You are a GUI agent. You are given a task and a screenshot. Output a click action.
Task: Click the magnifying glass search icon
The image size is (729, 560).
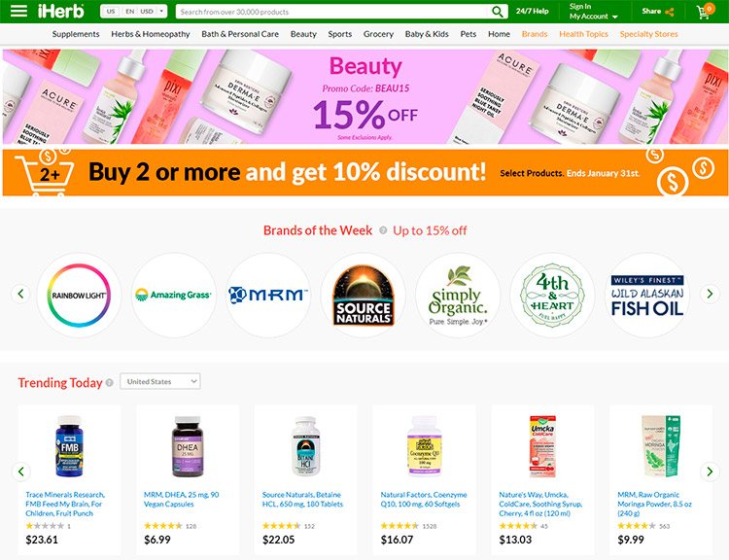[497, 12]
